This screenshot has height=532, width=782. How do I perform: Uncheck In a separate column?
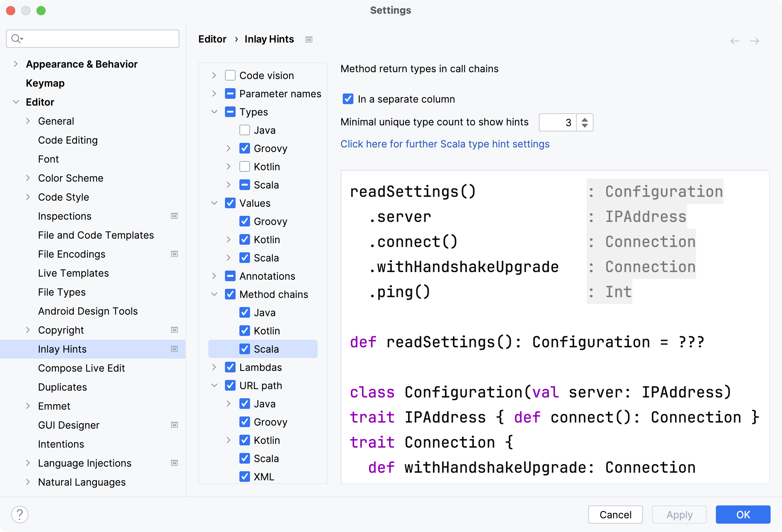click(x=347, y=99)
